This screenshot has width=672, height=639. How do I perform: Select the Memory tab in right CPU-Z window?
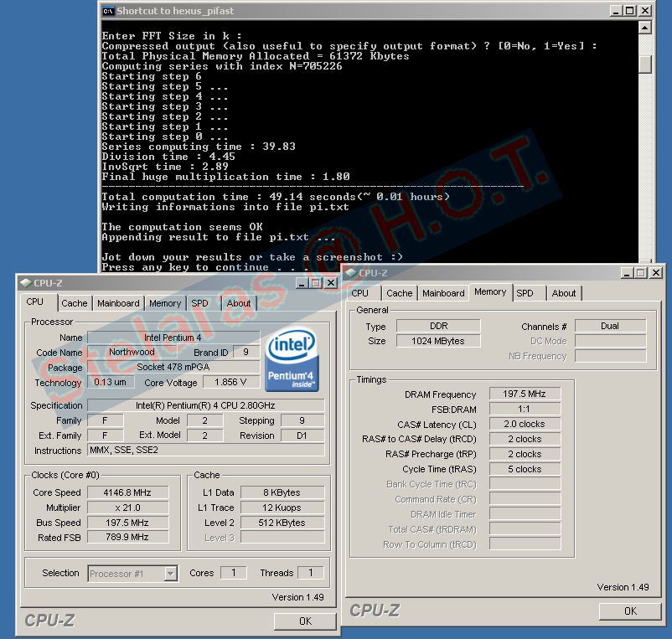(490, 291)
